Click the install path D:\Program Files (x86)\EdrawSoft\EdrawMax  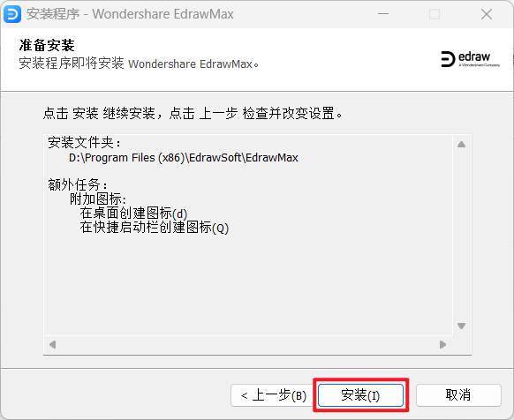click(183, 158)
